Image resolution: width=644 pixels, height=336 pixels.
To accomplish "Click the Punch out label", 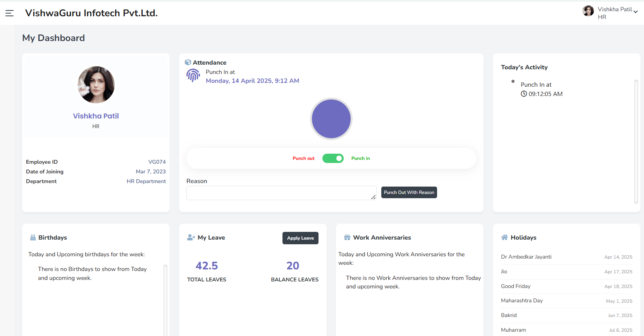I will pyautogui.click(x=303, y=158).
